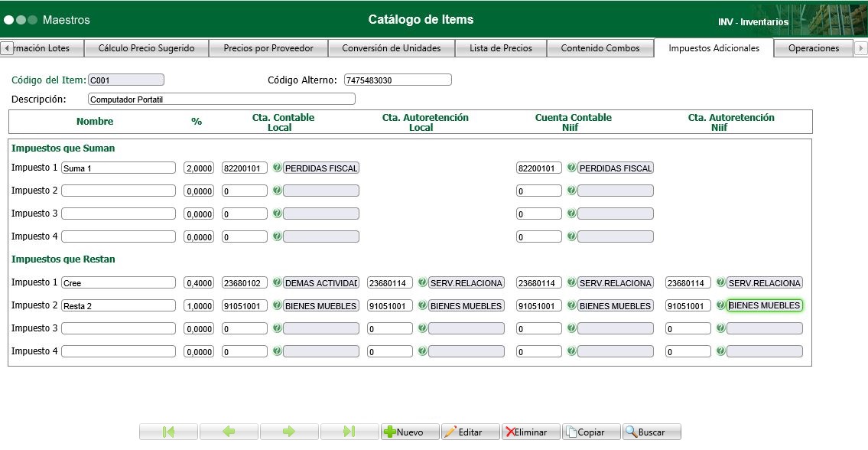This screenshot has height=450, width=868.
Task: Click the Editar button
Action: tap(470, 432)
